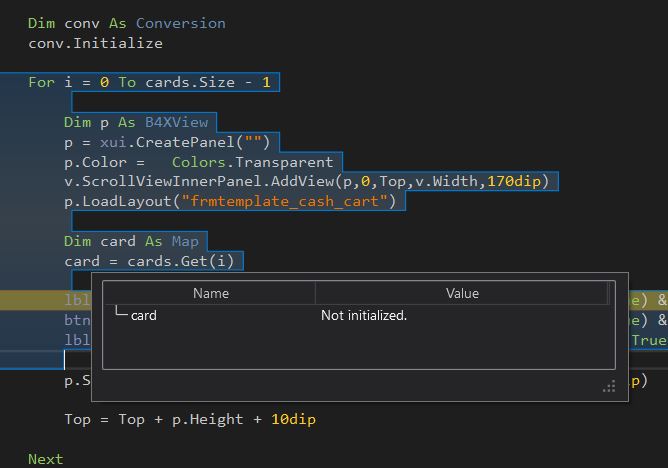Image resolution: width=668 pixels, height=468 pixels.
Task: Click the B4XView type name
Action: pos(176,122)
